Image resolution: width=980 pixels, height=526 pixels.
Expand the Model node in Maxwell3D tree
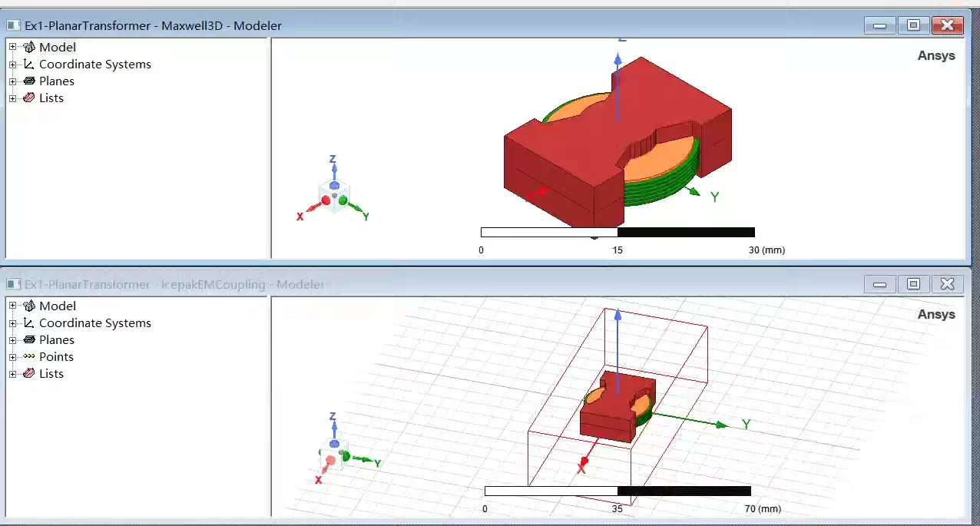[x=12, y=48]
